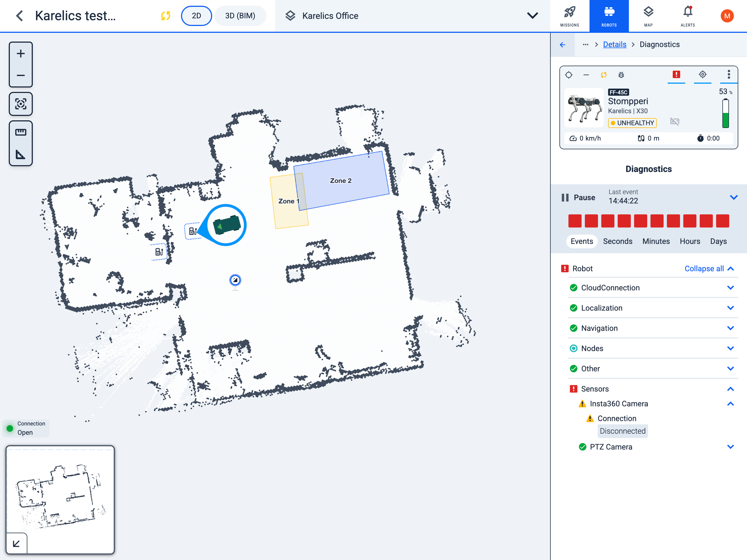
Task: Collapse the Insta360 Camera section
Action: point(730,404)
